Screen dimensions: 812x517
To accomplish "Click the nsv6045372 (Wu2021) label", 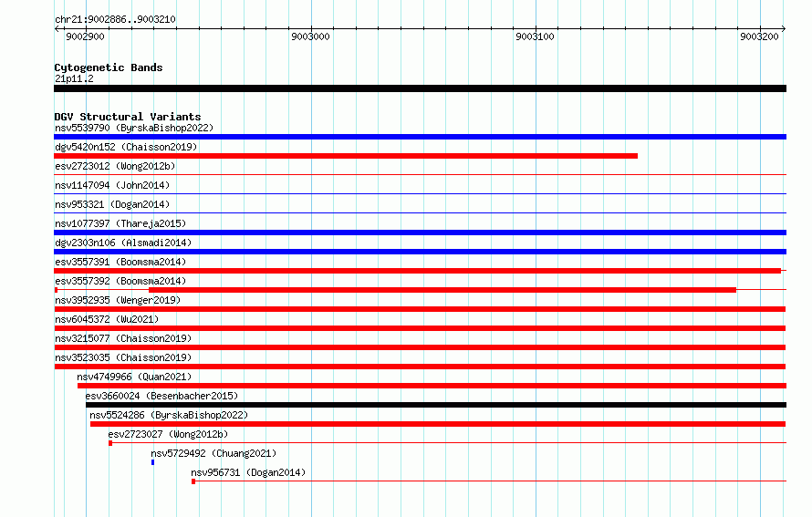I will coord(107,319).
